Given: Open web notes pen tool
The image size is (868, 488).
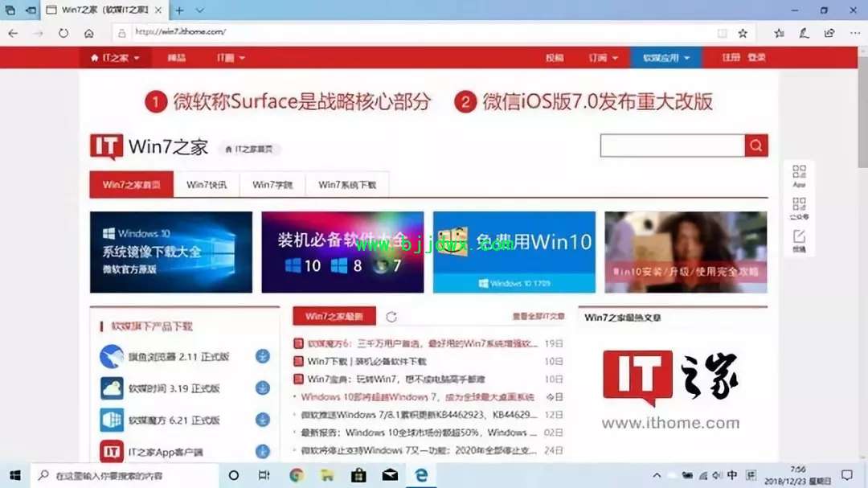Looking at the screenshot, I should (x=804, y=33).
